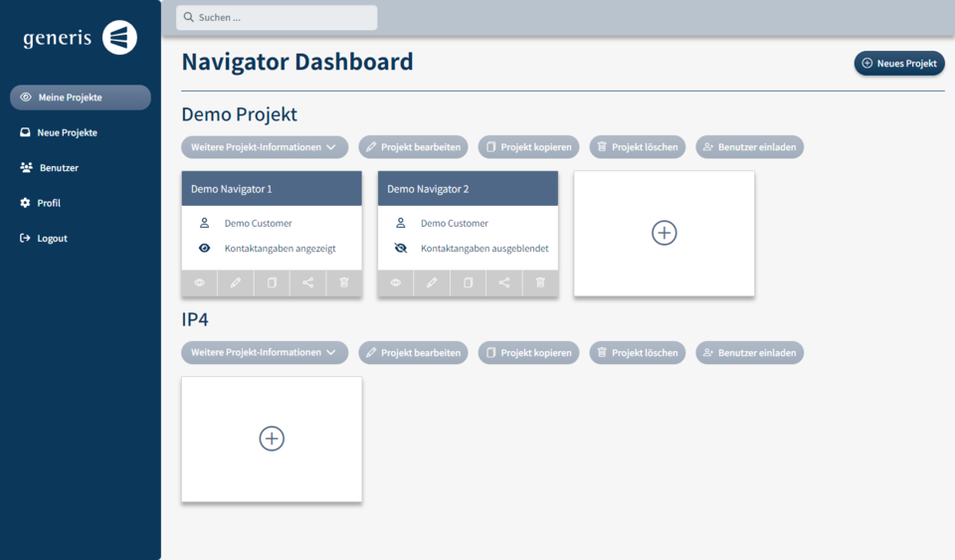Edit Demo Navigator 1 with pencil icon
Screen dimensions: 955x560
coord(235,282)
